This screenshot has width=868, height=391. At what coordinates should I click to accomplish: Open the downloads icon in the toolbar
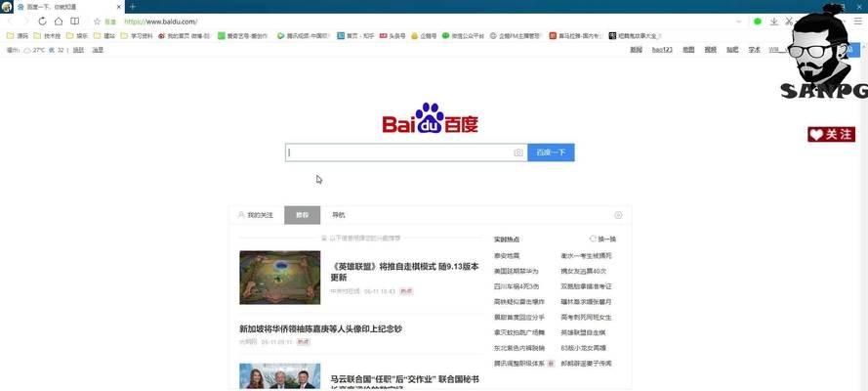point(774,22)
